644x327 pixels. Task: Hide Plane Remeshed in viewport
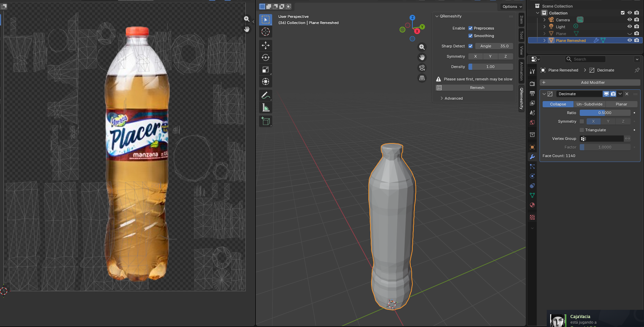[630, 40]
